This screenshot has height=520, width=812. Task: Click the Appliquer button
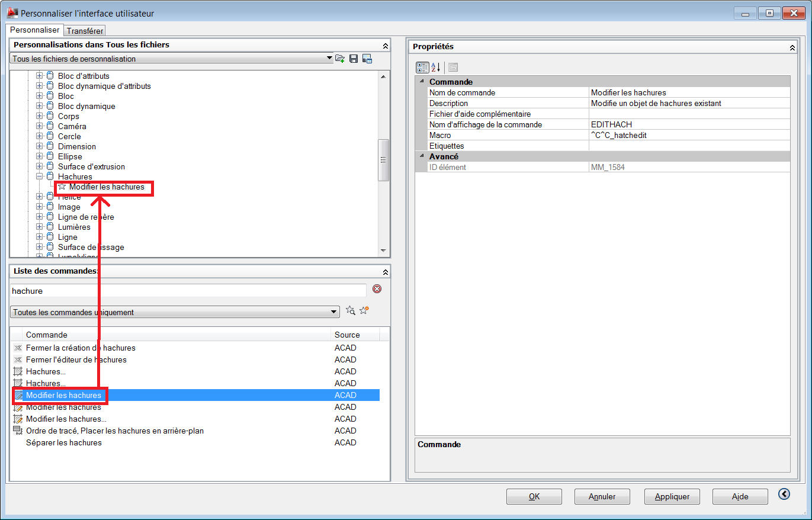[x=672, y=496]
